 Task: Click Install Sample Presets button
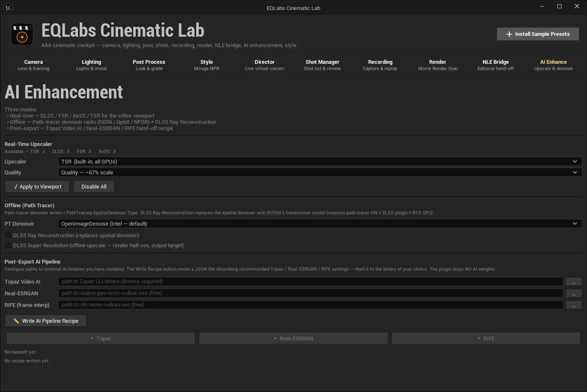pos(538,34)
